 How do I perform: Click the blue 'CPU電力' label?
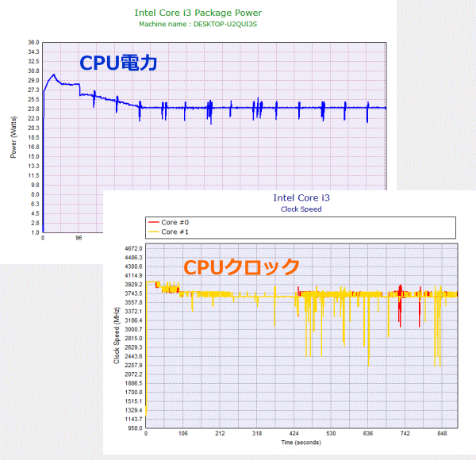[118, 63]
